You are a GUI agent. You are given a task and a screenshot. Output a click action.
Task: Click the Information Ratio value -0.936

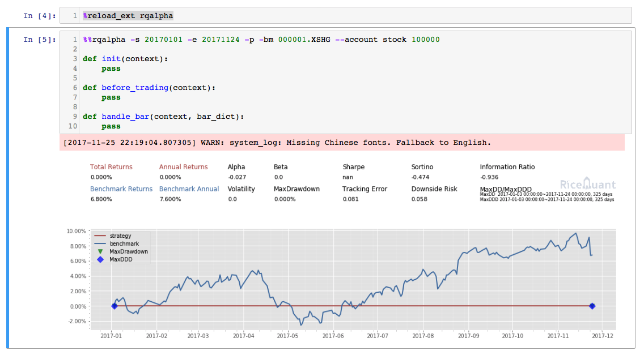pyautogui.click(x=489, y=177)
